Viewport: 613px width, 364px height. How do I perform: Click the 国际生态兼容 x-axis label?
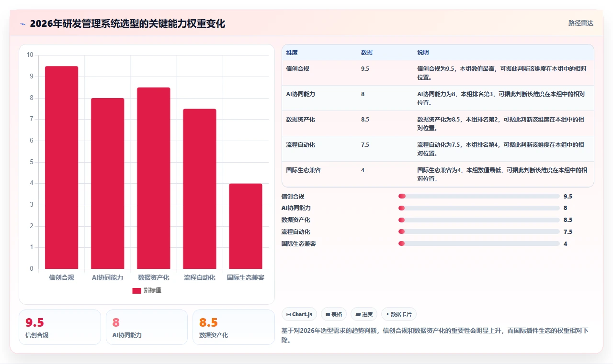coord(245,277)
